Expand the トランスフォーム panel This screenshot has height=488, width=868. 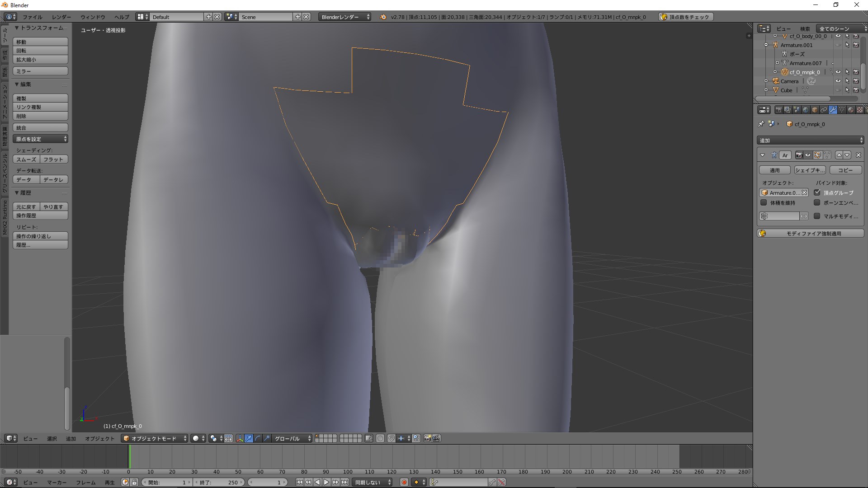tap(39, 28)
